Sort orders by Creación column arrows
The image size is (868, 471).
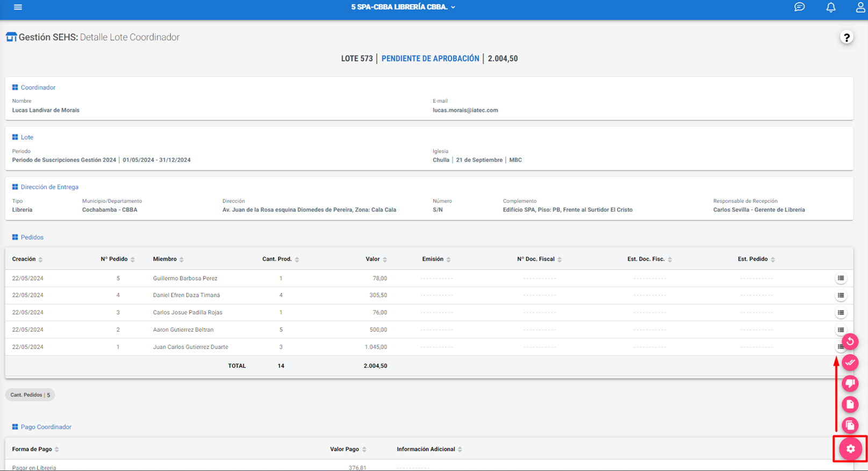click(x=40, y=260)
